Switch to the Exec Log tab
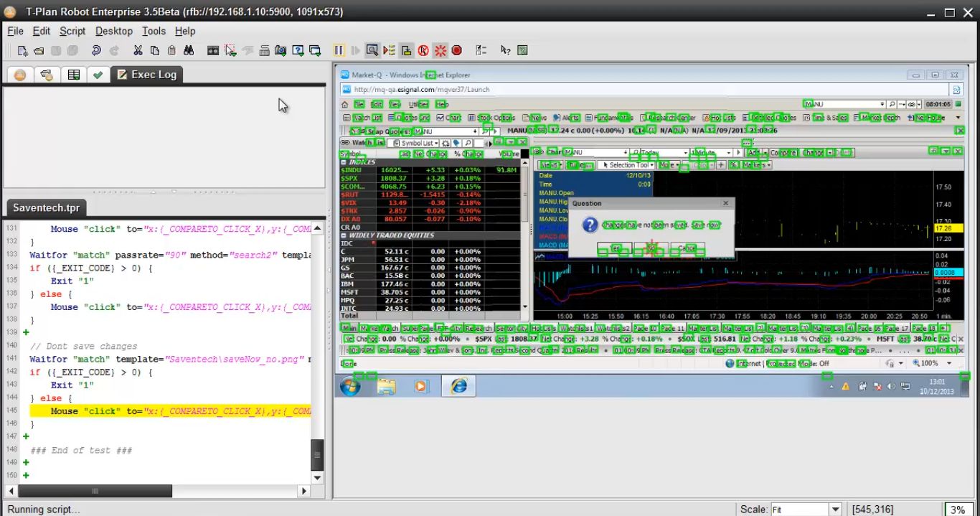Screen dimensions: 980x516 (x=146, y=74)
